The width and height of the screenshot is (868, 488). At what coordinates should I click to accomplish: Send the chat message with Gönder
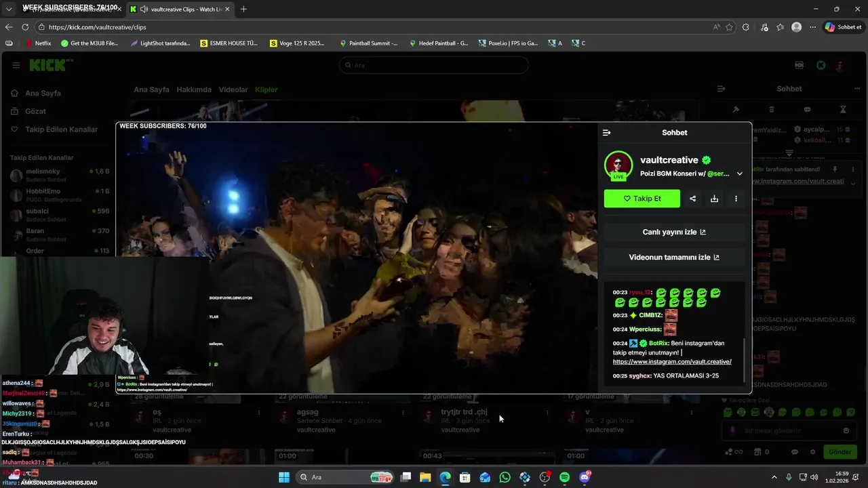click(840, 452)
